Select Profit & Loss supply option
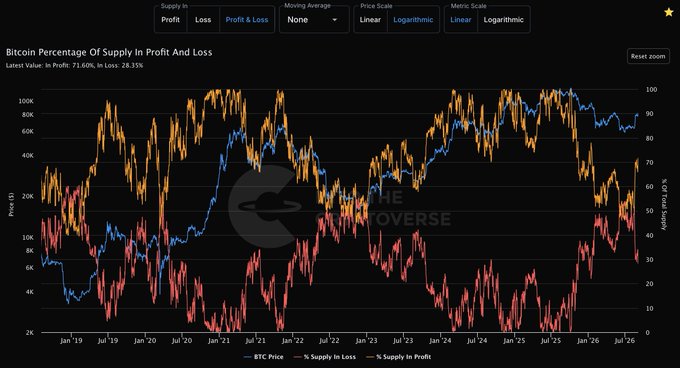Image resolution: width=680 pixels, height=368 pixels. tap(247, 20)
